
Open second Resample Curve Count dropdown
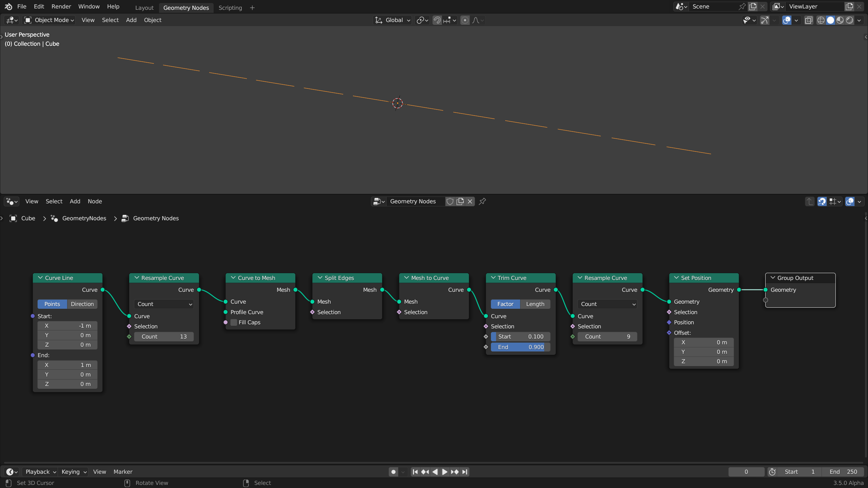(607, 304)
